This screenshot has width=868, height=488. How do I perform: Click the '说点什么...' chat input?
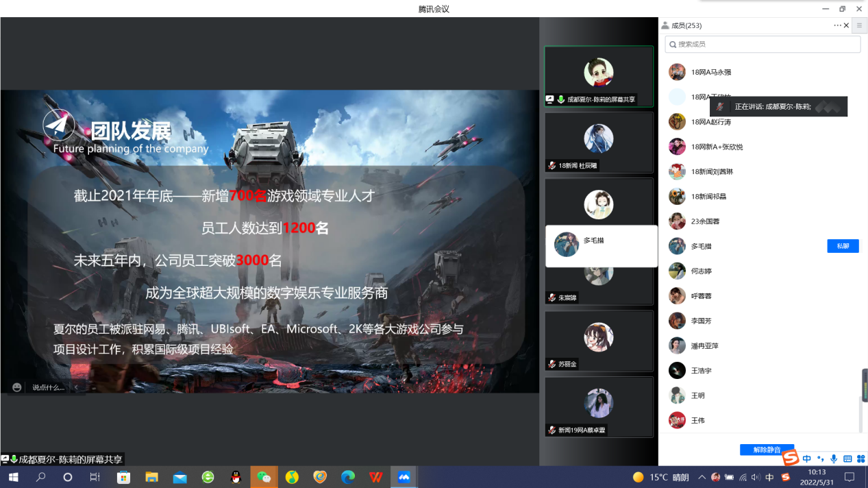48,387
